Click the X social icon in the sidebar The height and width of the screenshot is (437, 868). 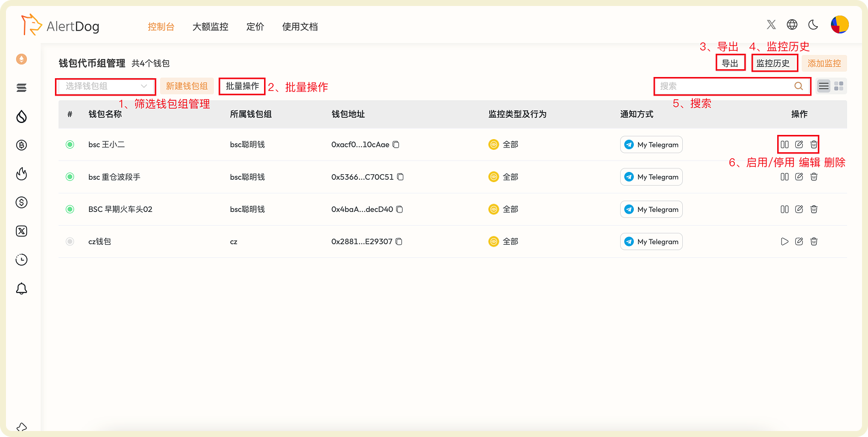pyautogui.click(x=22, y=231)
